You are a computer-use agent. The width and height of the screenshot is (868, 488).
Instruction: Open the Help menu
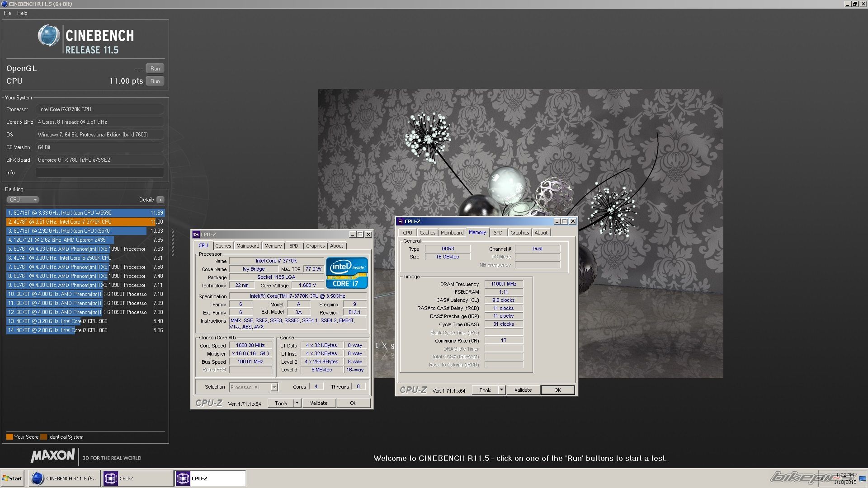[x=22, y=13]
